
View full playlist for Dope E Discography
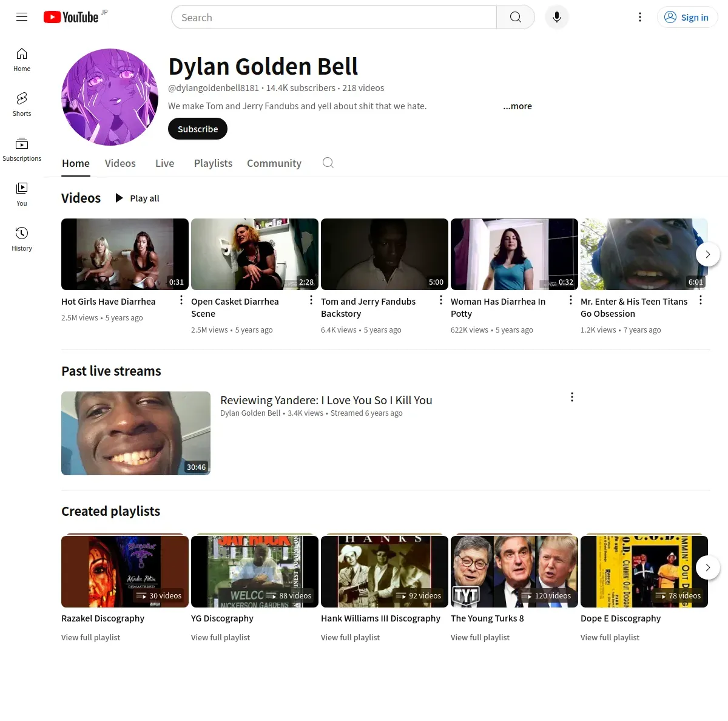tap(610, 637)
